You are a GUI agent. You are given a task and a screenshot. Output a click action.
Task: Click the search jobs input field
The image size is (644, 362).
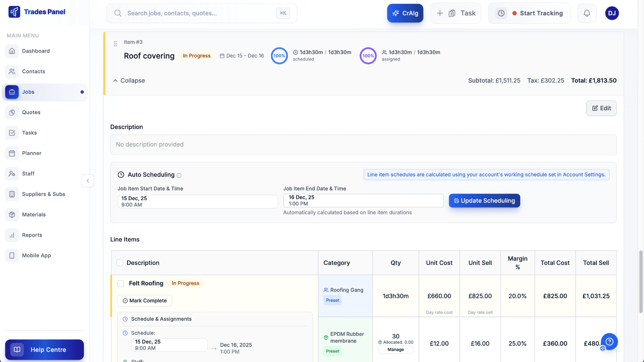click(x=201, y=13)
